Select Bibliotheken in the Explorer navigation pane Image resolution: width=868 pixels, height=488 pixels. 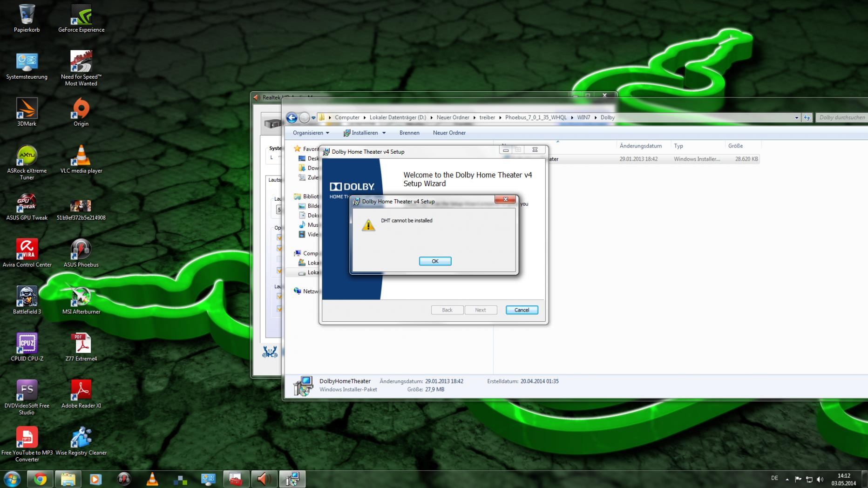pos(306,197)
